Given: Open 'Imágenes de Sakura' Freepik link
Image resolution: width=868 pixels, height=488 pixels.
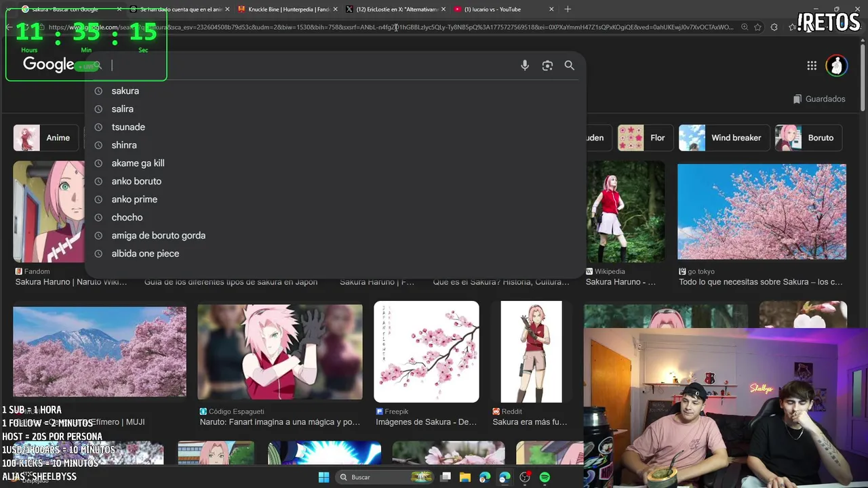Looking at the screenshot, I should pyautogui.click(x=427, y=422).
